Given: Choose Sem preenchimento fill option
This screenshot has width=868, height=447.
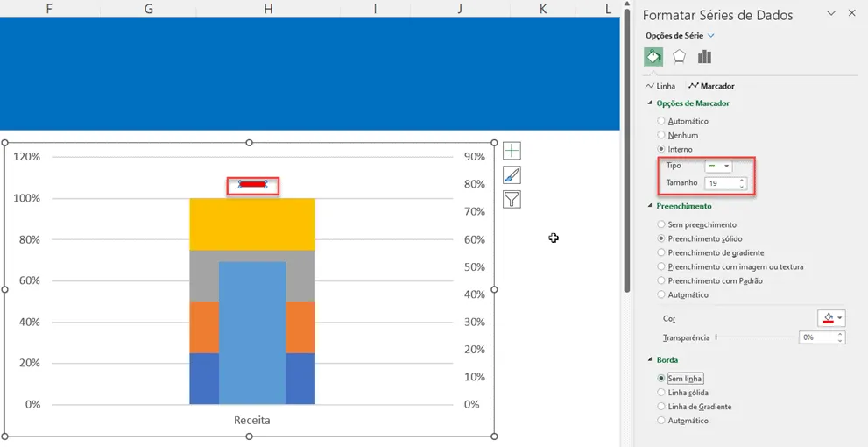Looking at the screenshot, I should pyautogui.click(x=696, y=225).
